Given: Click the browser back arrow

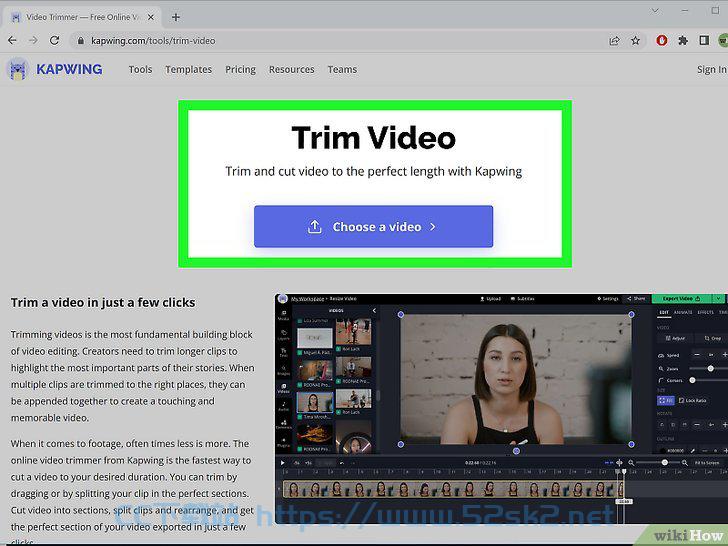Looking at the screenshot, I should [13, 41].
